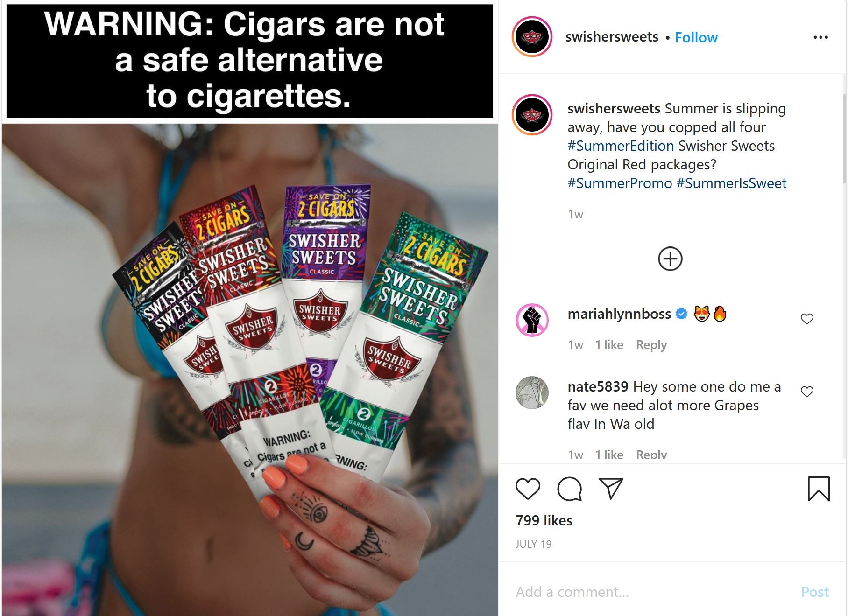
Task: Reply to mariahlynnboss's comment
Action: (651, 345)
